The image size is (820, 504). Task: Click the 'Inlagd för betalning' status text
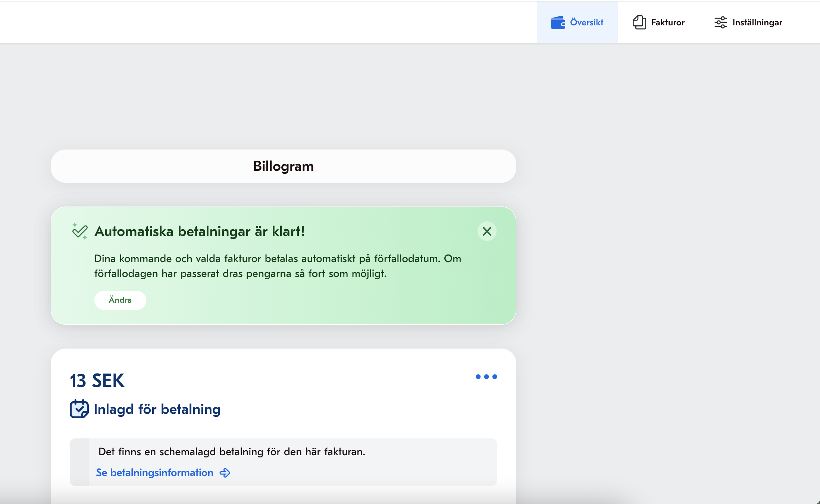coord(157,409)
